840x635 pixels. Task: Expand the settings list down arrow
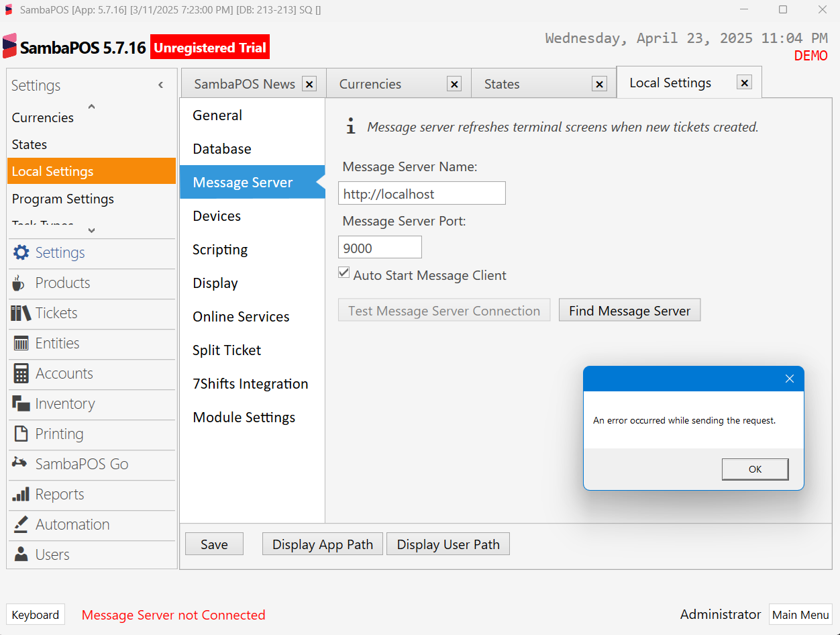(x=92, y=230)
